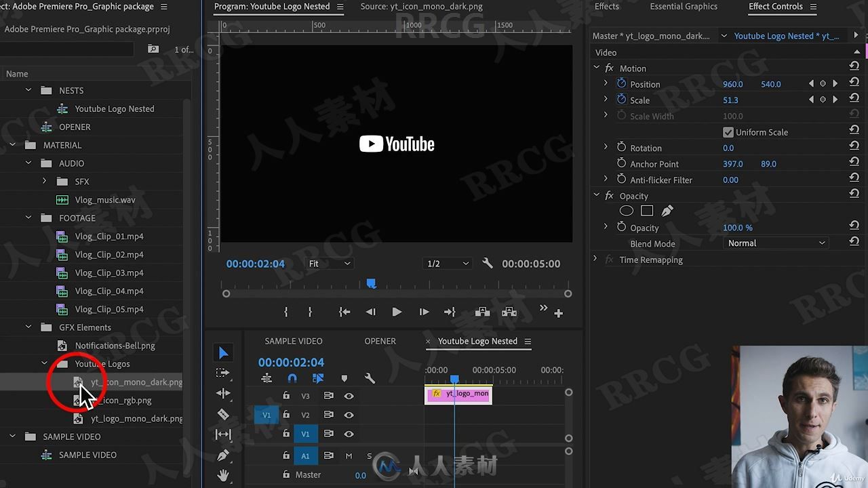The width and height of the screenshot is (868, 488).
Task: Hide track V3 output eye
Action: (x=349, y=396)
